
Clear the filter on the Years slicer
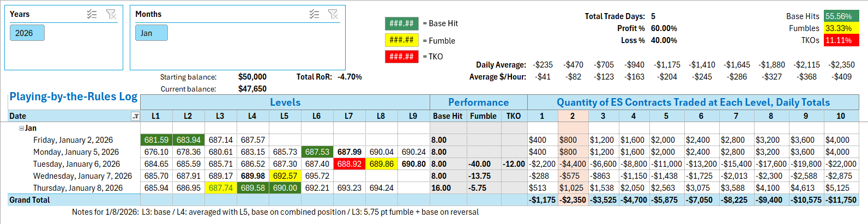[x=111, y=14]
